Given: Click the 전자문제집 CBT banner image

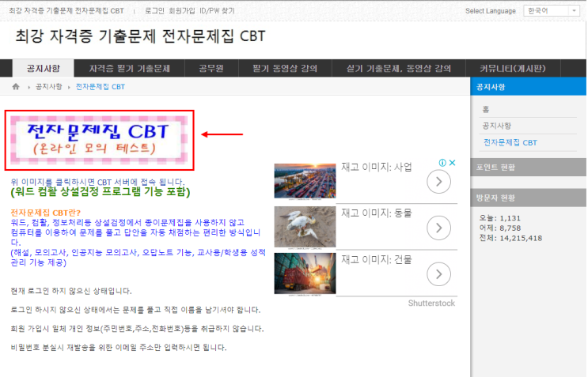Looking at the screenshot, I should 99,140.
